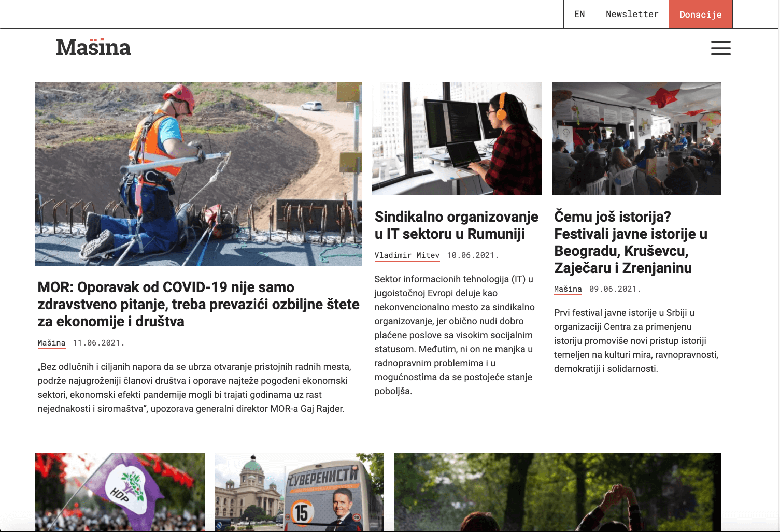Viewport: 780px width, 532px height.
Task: Open Sindikalno organizovanje u IT sektoru headline
Action: (x=456, y=225)
